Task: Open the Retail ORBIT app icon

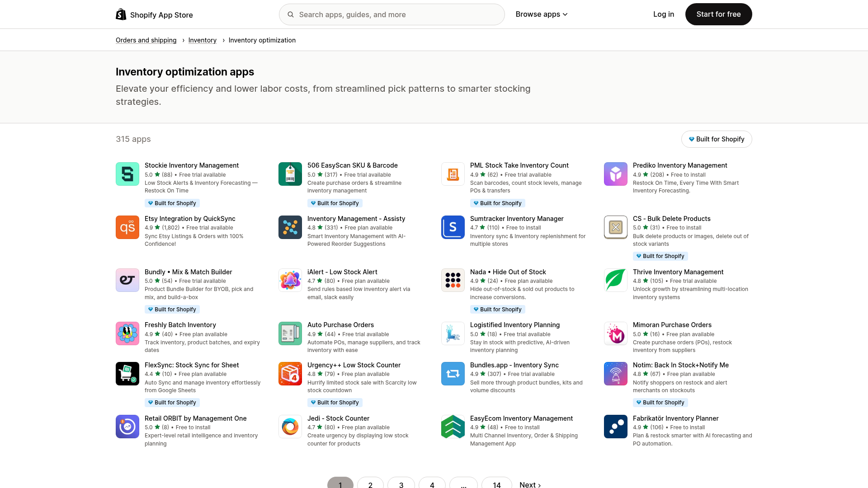Action: [127, 427]
